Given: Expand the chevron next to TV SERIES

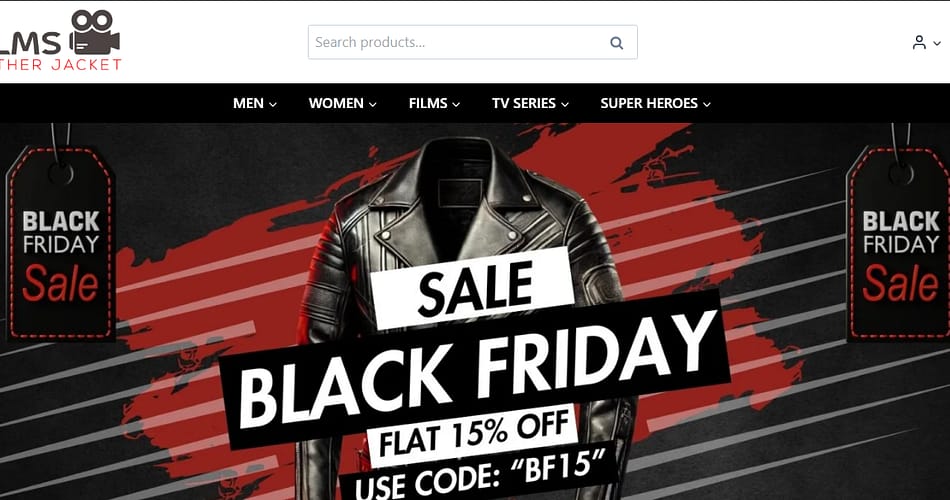Looking at the screenshot, I should tap(565, 104).
